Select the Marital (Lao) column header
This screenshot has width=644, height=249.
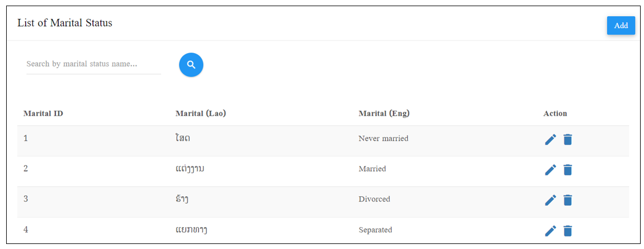click(201, 114)
